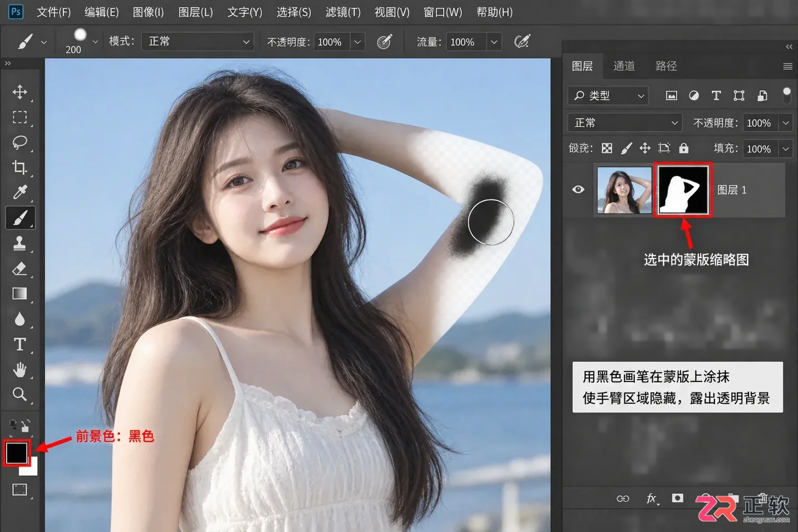Open the layer style fx menu
The width and height of the screenshot is (798, 532).
(x=652, y=499)
